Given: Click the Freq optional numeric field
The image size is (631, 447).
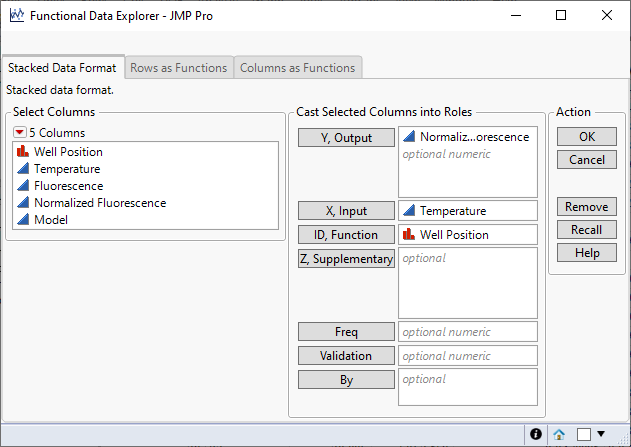Looking at the screenshot, I should pos(468,332).
